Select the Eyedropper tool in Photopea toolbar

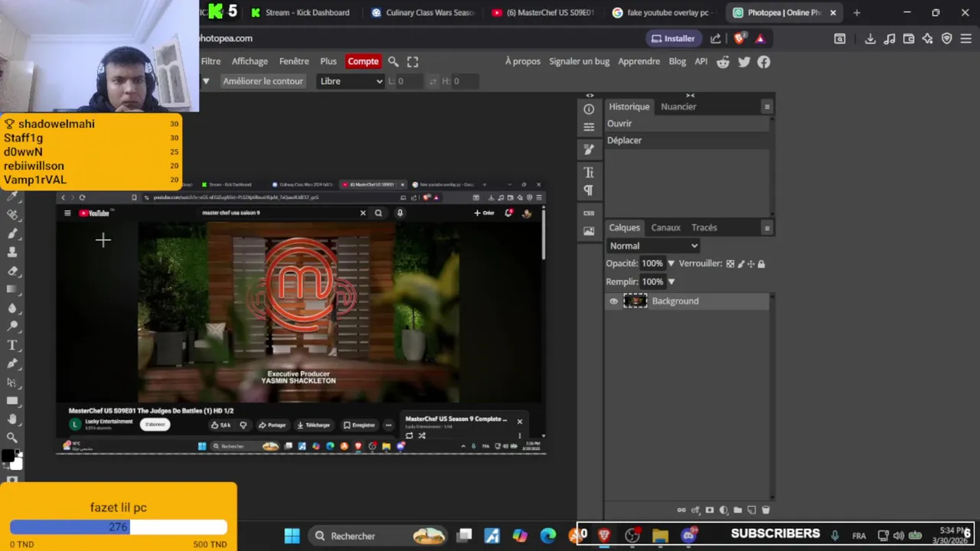point(12,197)
